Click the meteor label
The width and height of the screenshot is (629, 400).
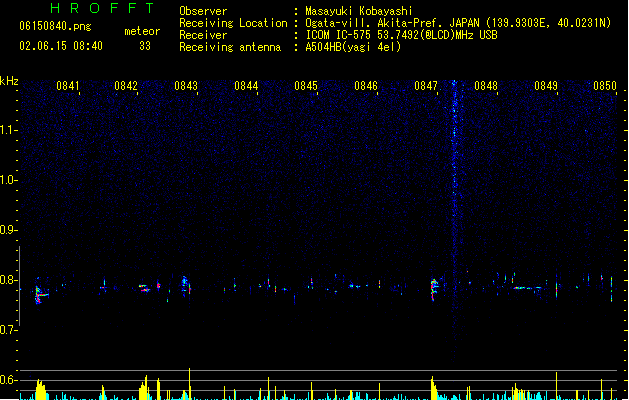pos(142,31)
